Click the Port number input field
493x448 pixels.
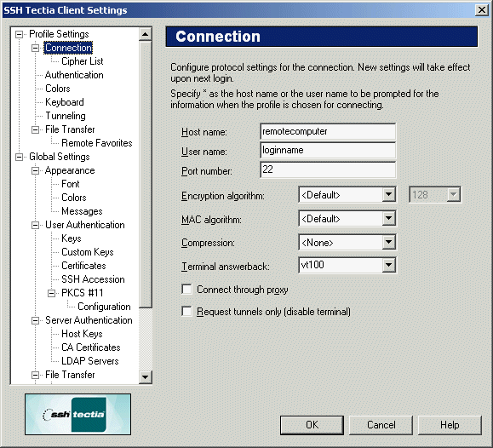[x=328, y=169]
